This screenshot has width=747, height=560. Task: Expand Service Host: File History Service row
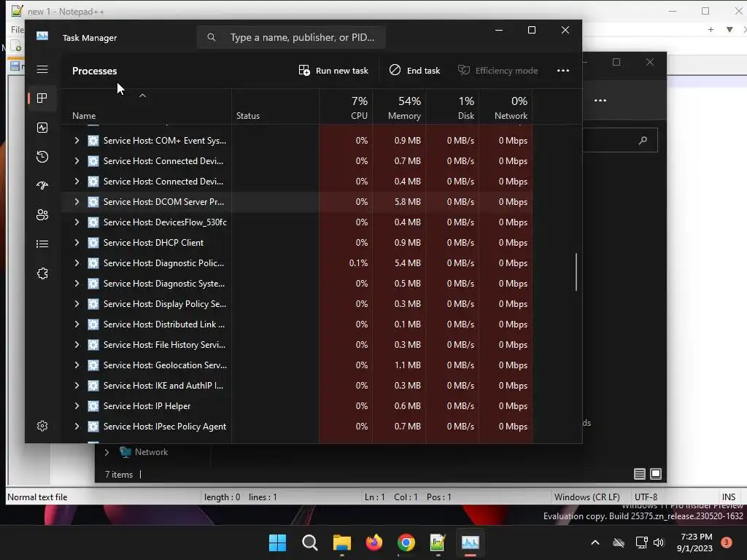76,345
